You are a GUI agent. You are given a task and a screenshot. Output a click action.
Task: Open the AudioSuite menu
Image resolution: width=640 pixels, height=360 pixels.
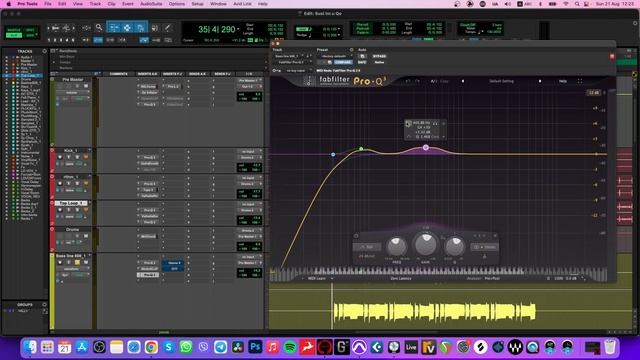click(x=151, y=4)
